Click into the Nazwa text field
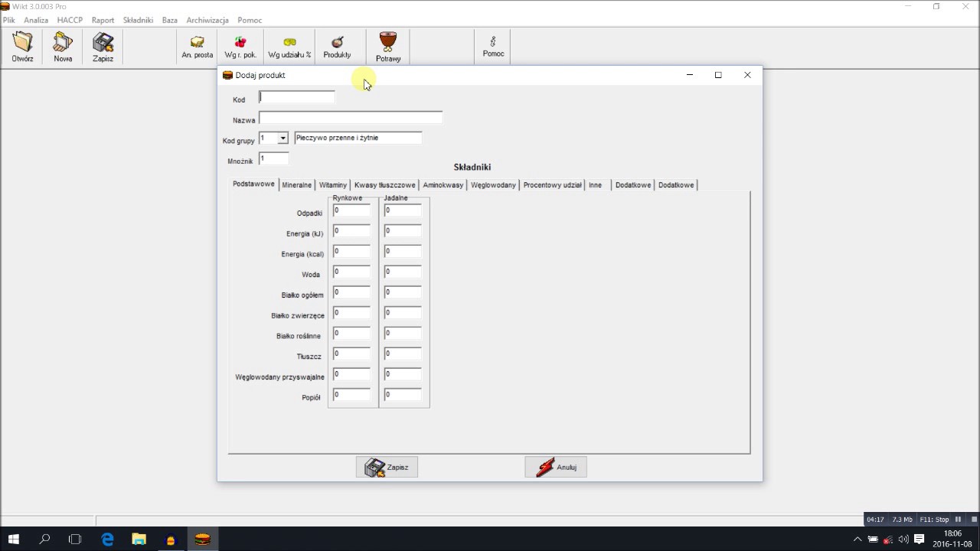 [x=351, y=118]
